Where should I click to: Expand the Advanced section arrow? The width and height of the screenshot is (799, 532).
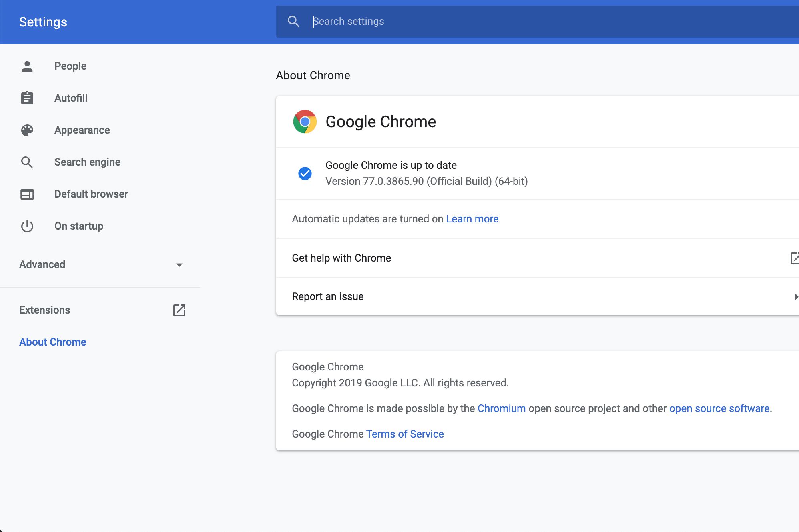(179, 265)
